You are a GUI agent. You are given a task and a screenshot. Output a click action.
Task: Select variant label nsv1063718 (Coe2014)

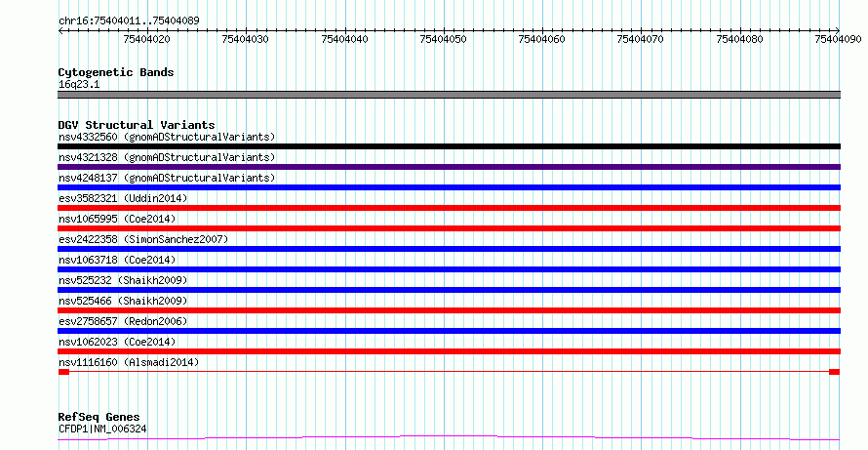pyautogui.click(x=117, y=260)
